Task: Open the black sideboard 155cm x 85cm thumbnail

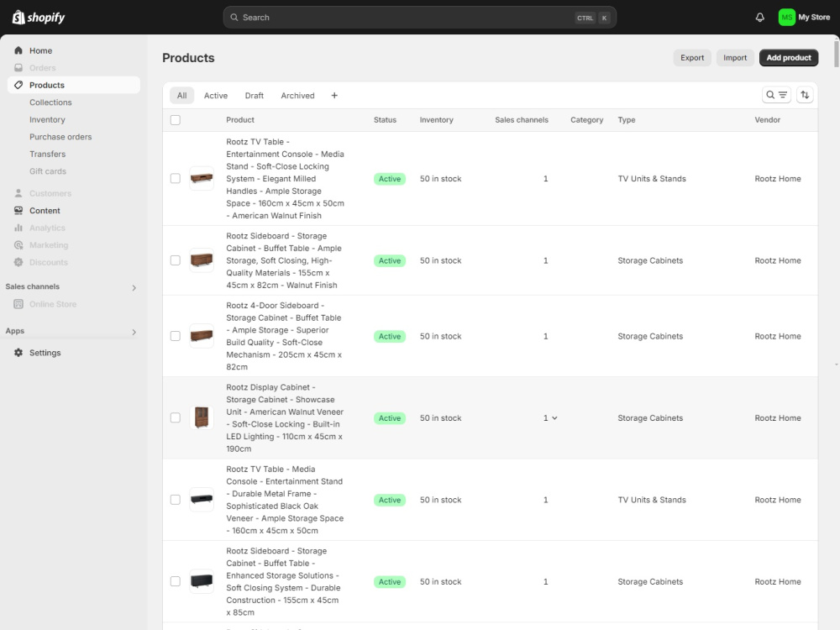Action: tap(202, 581)
